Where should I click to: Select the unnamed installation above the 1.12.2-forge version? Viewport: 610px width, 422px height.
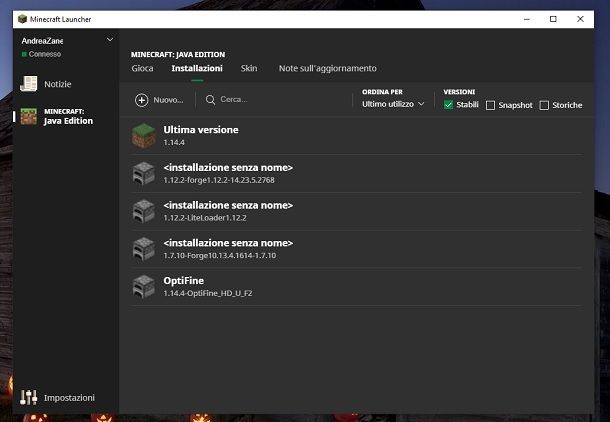[228, 168]
